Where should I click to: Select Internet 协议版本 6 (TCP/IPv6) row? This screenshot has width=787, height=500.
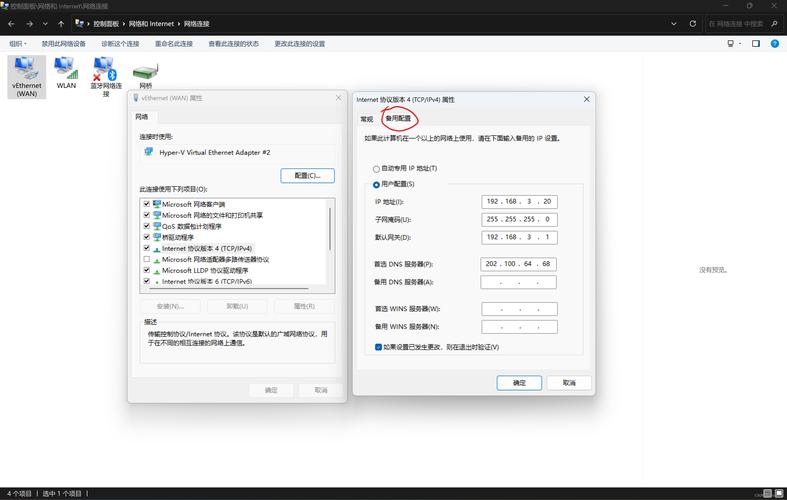207,282
